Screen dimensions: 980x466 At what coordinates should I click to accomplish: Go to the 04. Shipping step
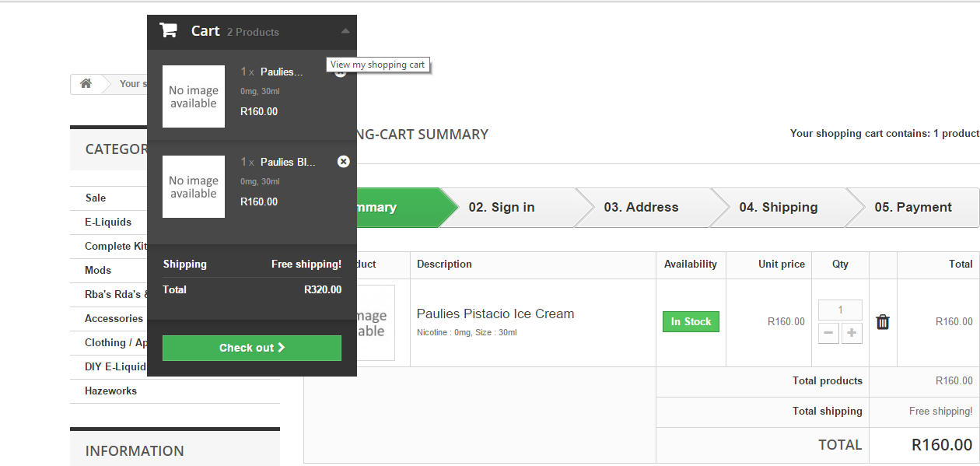[778, 208]
